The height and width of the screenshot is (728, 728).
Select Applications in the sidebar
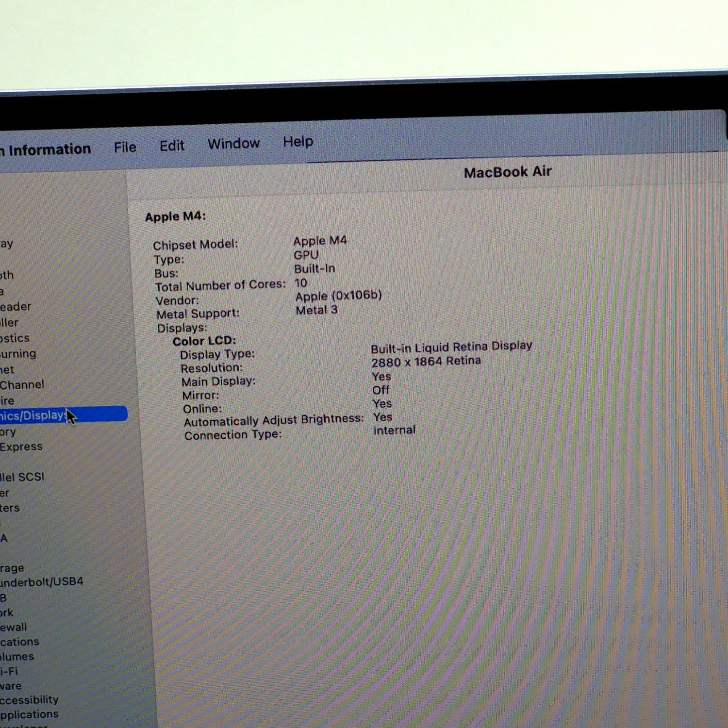pyautogui.click(x=29, y=714)
